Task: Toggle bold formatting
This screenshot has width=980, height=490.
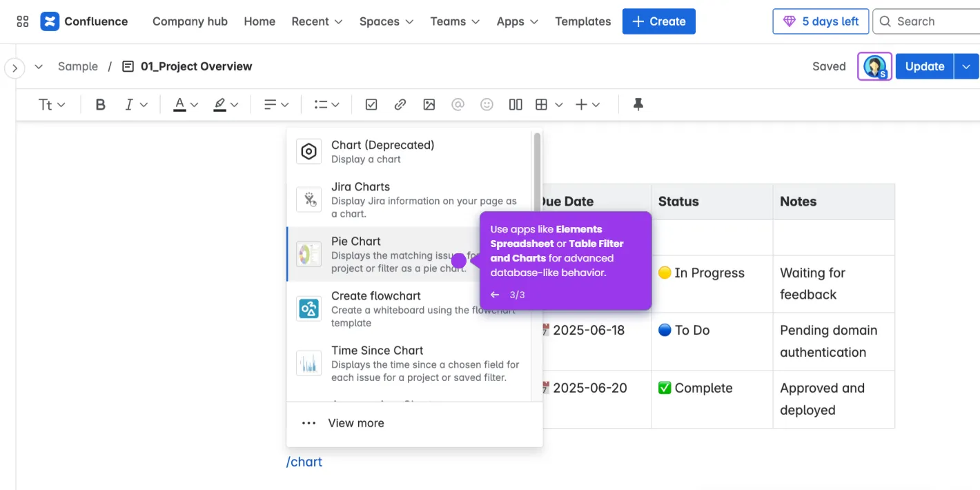Action: tap(101, 104)
